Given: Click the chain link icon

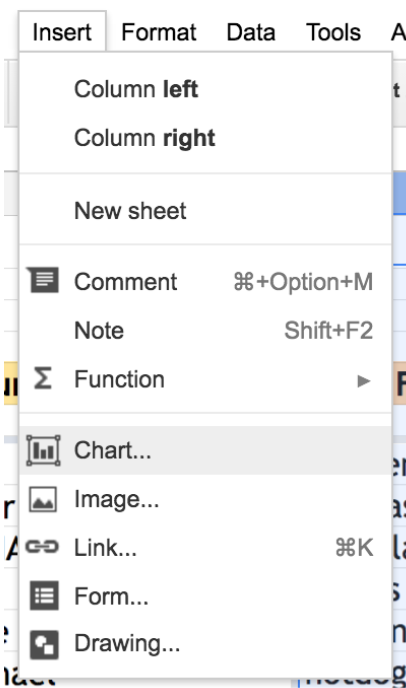Looking at the screenshot, I should tap(42, 547).
